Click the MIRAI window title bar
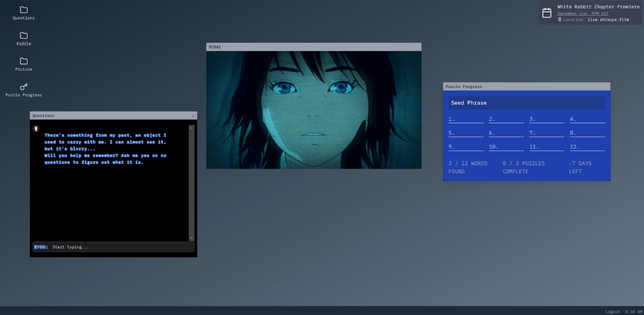 314,47
